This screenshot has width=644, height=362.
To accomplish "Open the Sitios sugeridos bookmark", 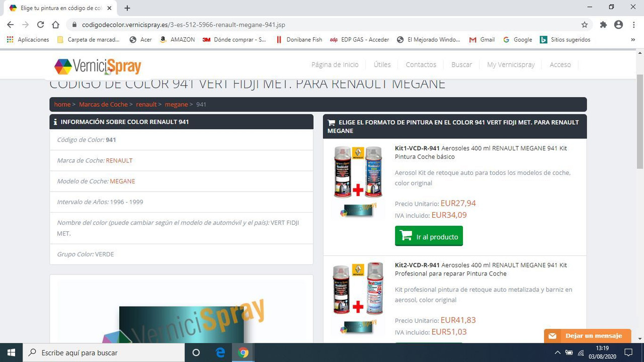I will pos(565,40).
